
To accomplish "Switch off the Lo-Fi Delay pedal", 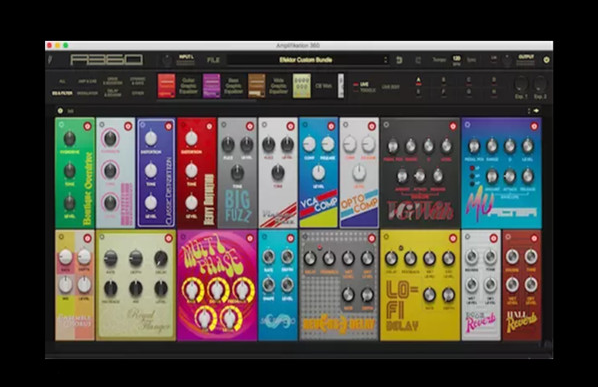I will pyautogui.click(x=453, y=239).
